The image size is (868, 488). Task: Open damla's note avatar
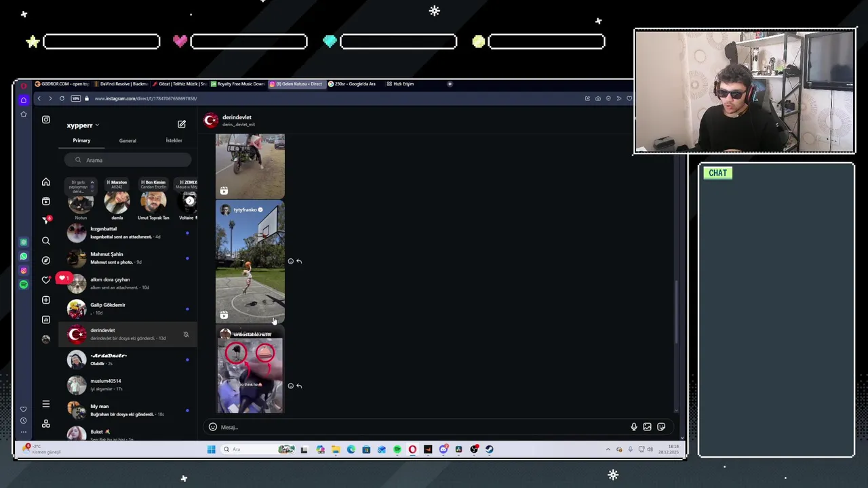[x=117, y=202]
